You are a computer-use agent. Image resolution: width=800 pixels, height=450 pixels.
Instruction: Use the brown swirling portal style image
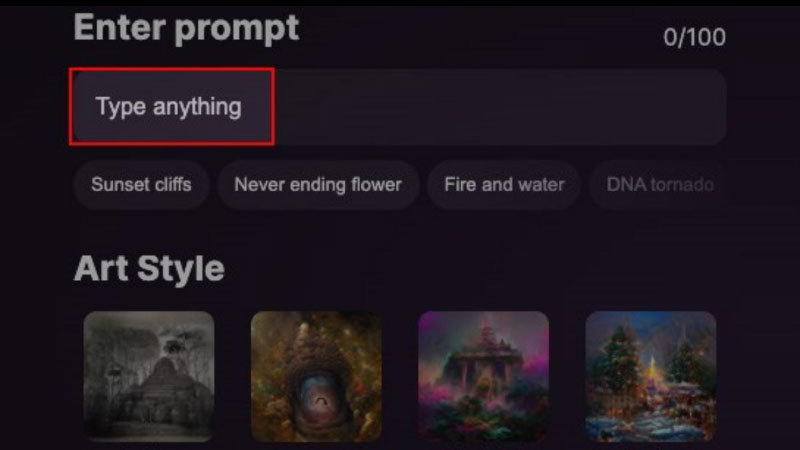pyautogui.click(x=316, y=377)
